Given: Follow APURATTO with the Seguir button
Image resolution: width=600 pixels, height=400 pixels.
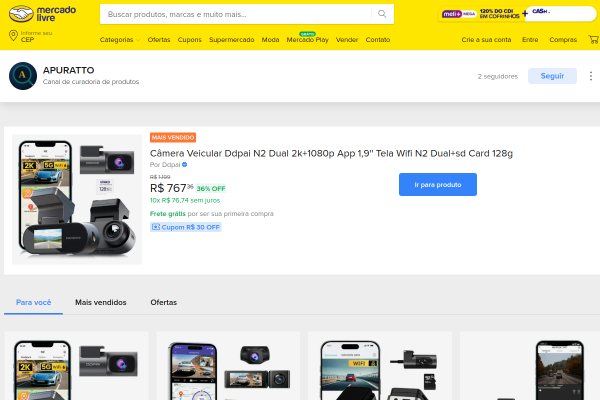Looking at the screenshot, I should (x=552, y=76).
